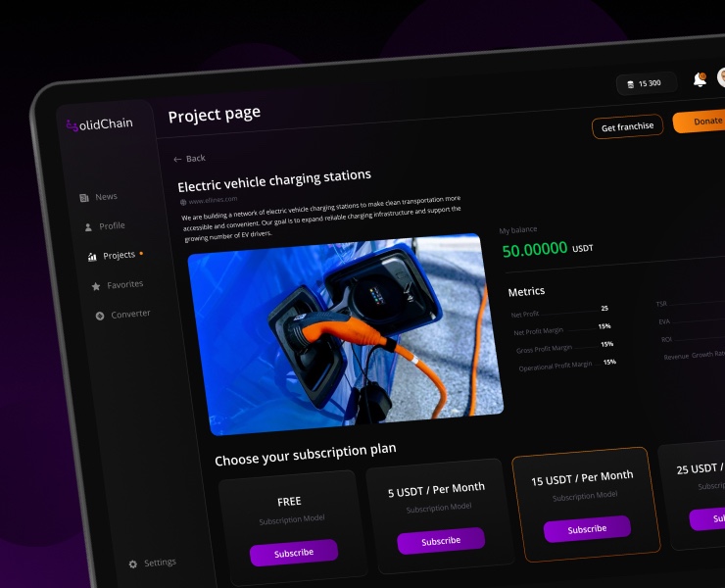The width and height of the screenshot is (725, 588).
Task: Open the Converter menu item
Action: [122, 315]
